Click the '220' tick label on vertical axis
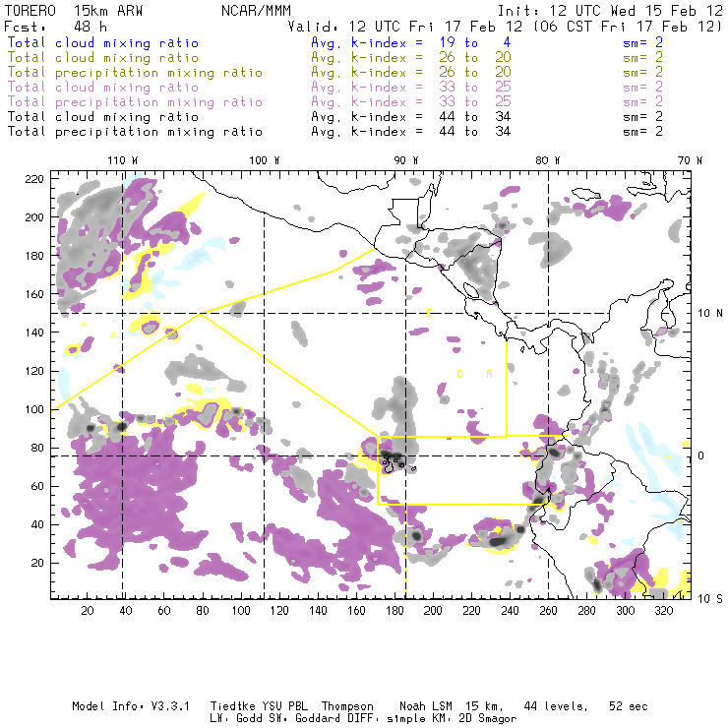 (34, 179)
